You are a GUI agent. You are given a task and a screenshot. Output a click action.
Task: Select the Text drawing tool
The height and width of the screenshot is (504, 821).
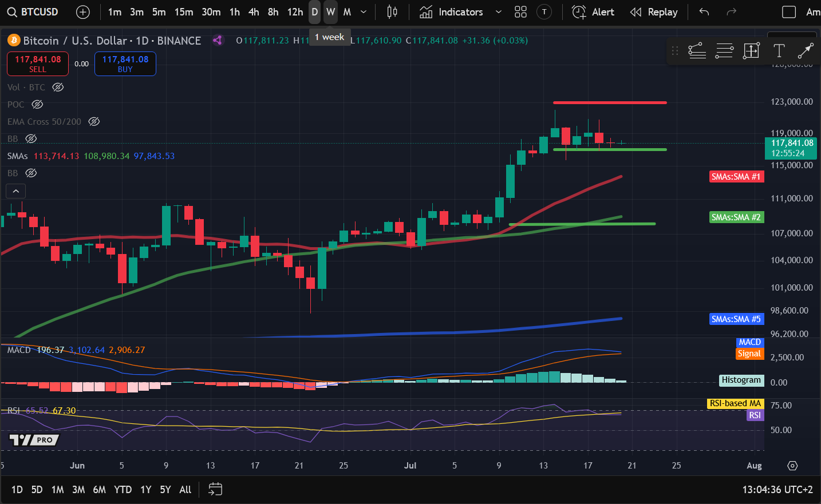pos(779,51)
